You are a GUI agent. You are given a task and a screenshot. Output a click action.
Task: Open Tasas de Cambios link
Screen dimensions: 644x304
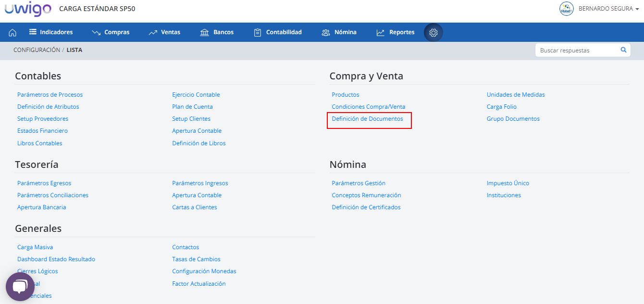pos(196,259)
